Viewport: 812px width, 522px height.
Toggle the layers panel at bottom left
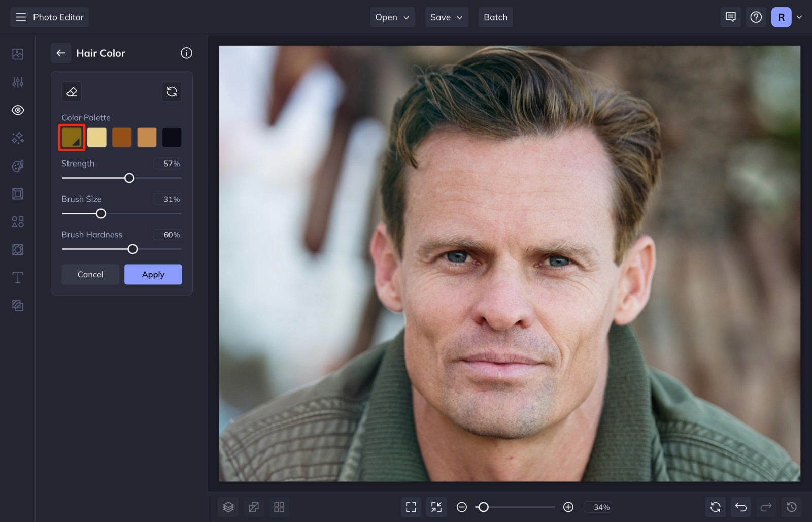pyautogui.click(x=228, y=507)
